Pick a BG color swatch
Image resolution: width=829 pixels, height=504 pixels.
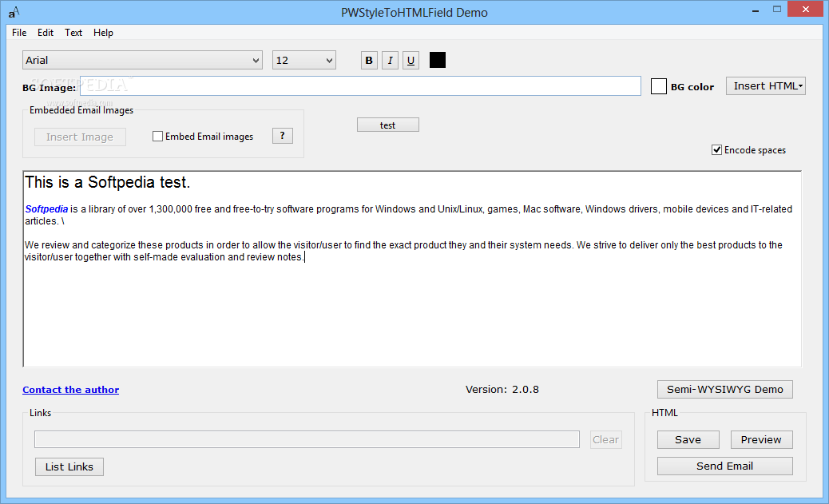[658, 86]
